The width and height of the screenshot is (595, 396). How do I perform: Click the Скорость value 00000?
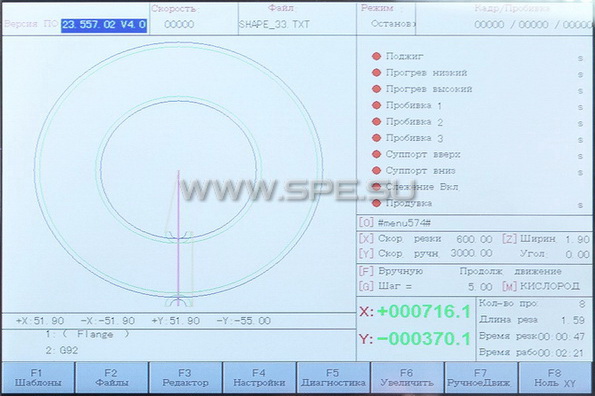tap(179, 25)
